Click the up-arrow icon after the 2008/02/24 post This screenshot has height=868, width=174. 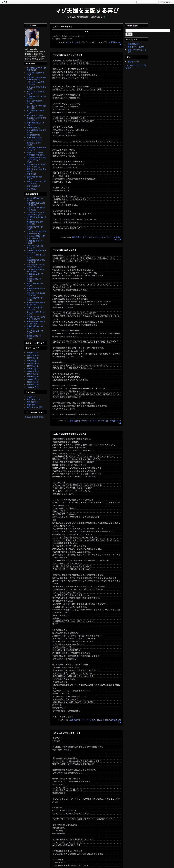coord(120,240)
